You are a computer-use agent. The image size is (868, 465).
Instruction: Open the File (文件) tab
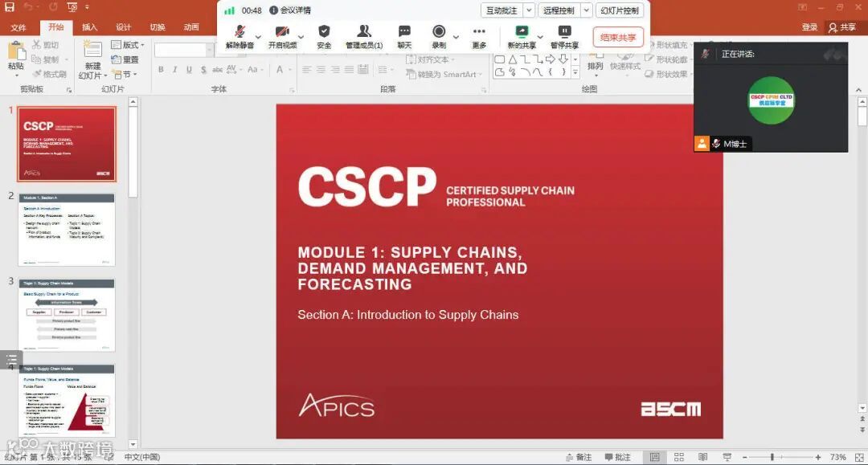(x=18, y=27)
